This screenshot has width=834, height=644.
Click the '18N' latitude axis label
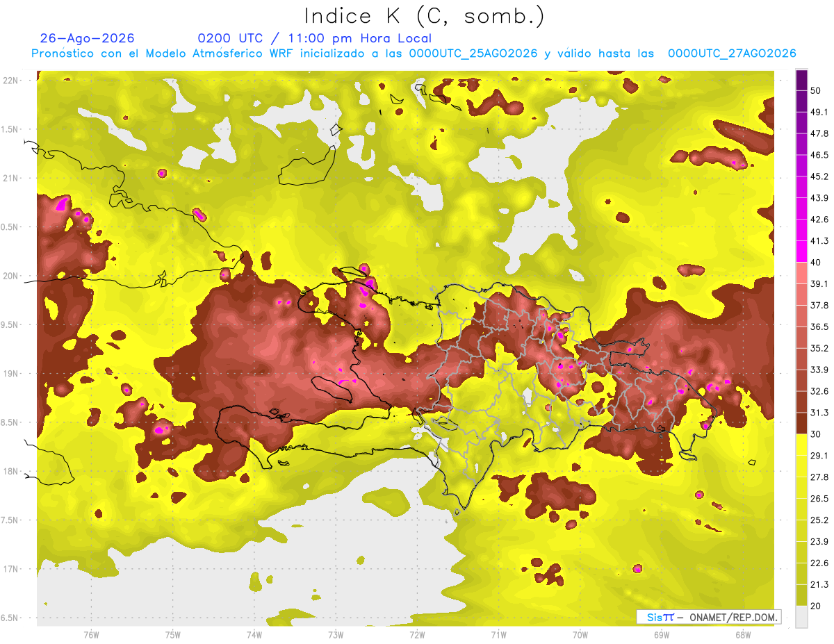pyautogui.click(x=12, y=472)
